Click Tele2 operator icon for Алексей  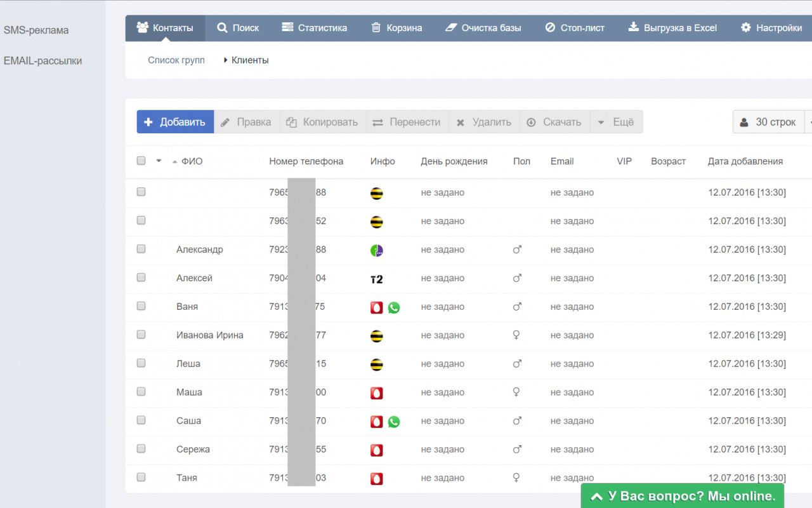[x=377, y=279]
